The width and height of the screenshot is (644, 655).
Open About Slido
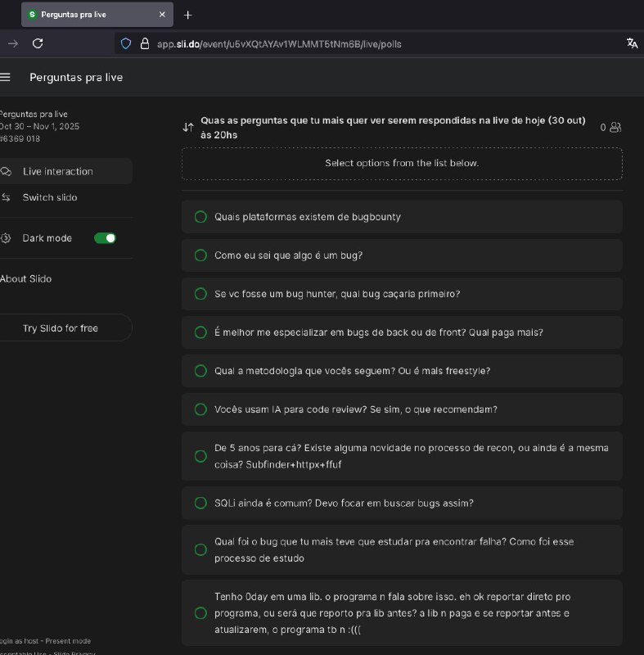tap(26, 278)
